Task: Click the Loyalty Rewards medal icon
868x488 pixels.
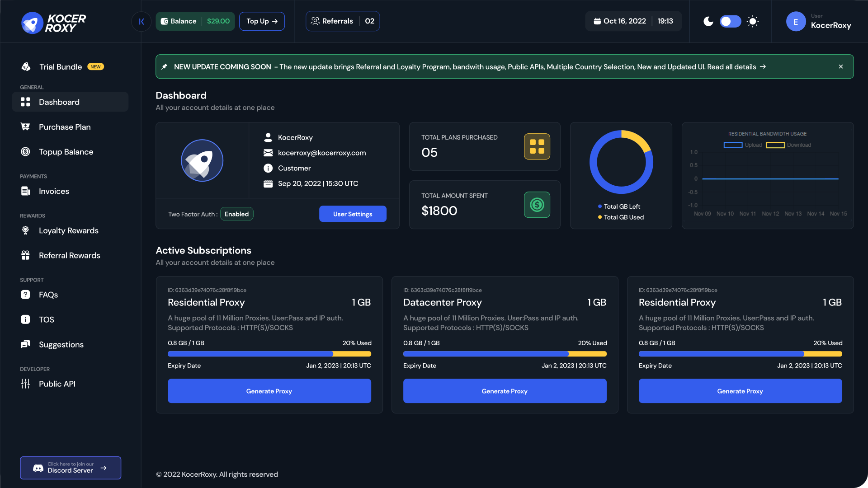Action: click(25, 230)
